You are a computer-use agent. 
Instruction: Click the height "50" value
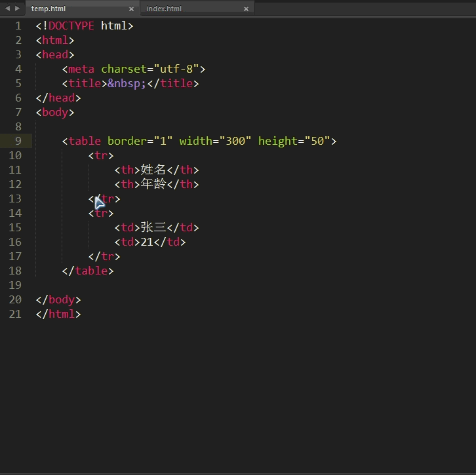coord(317,141)
